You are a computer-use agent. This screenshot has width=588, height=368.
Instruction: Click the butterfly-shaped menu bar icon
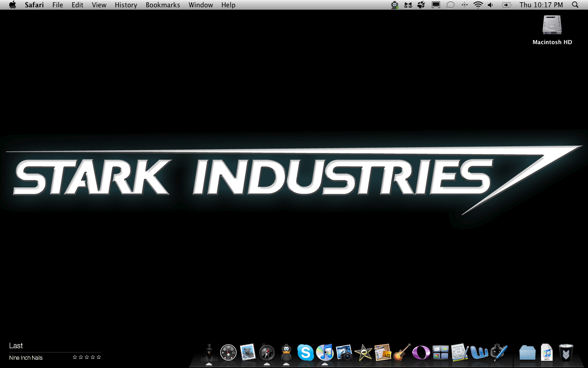coord(408,5)
